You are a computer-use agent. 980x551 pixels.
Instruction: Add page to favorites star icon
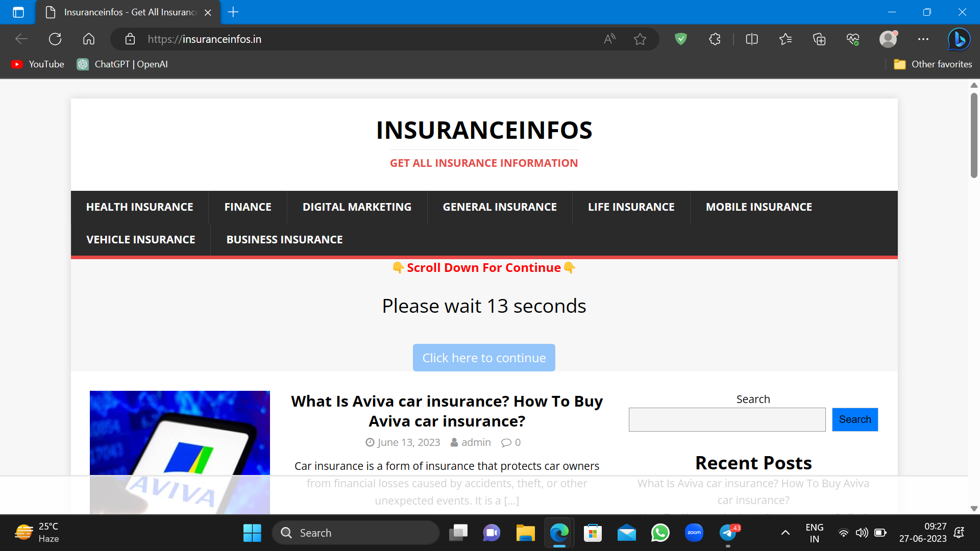click(x=640, y=39)
